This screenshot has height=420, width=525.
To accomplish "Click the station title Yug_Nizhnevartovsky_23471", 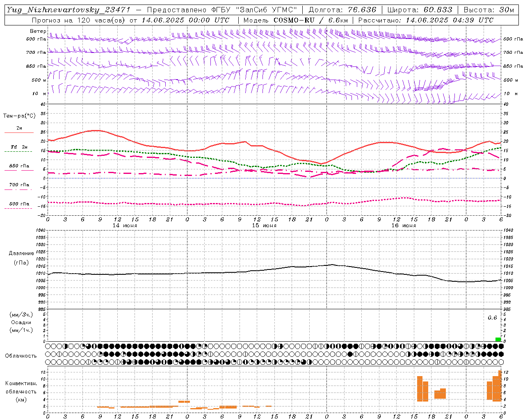I will [x=68, y=10].
